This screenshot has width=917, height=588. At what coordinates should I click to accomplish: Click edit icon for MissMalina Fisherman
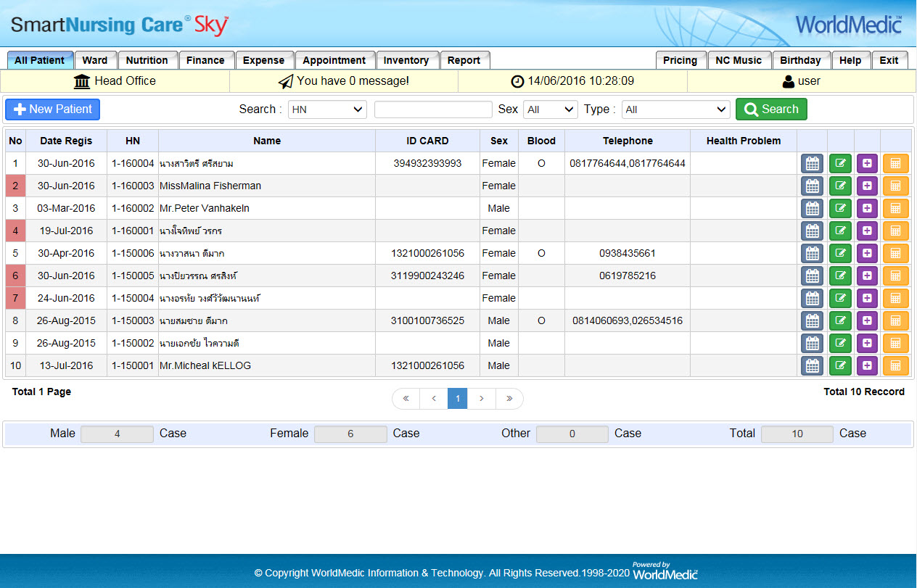(840, 186)
